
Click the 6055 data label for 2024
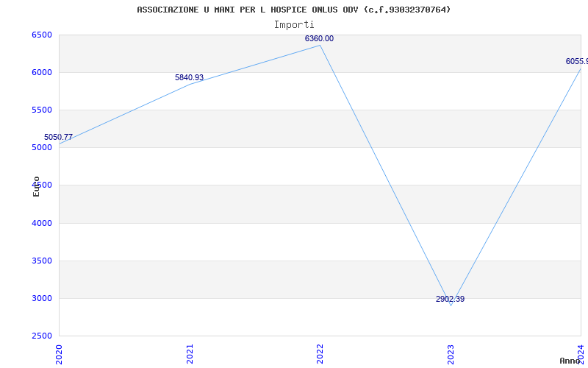coord(577,61)
